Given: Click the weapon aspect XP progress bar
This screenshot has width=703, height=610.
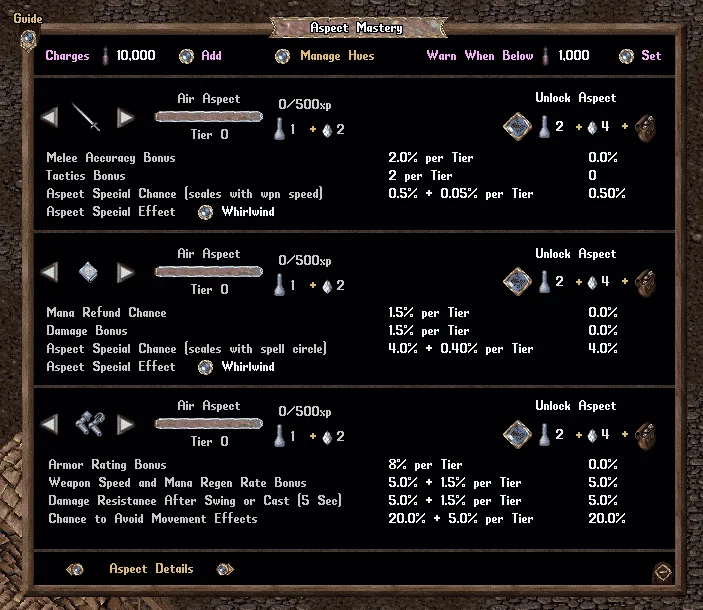Looking at the screenshot, I should [x=208, y=117].
